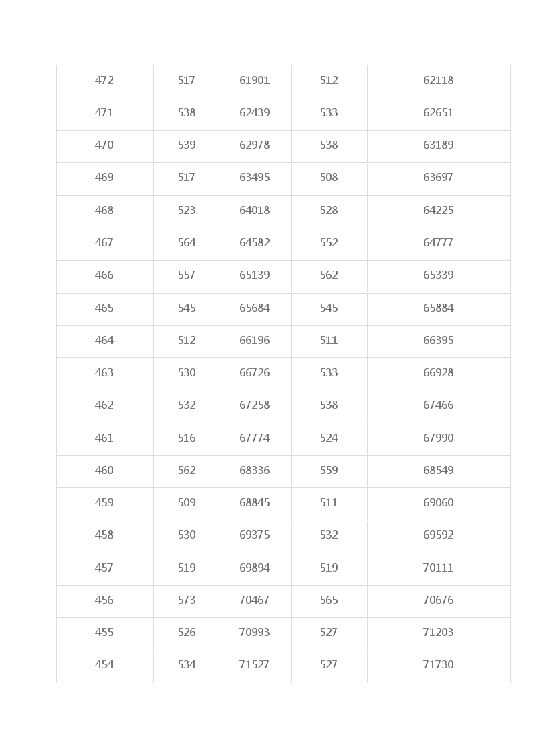
Task: Select the cell containing 66928
Action: (x=439, y=373)
